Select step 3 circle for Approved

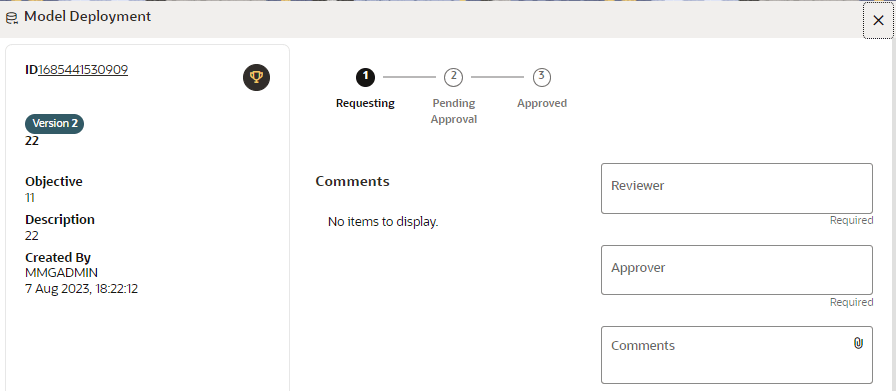542,77
